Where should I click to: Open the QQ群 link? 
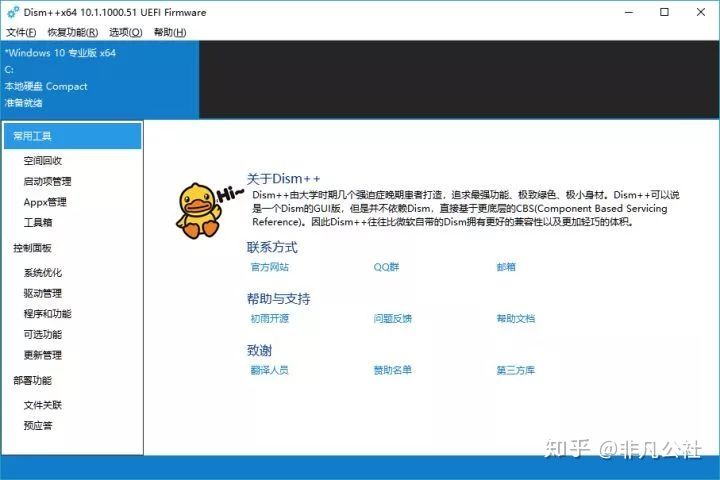(x=386, y=267)
